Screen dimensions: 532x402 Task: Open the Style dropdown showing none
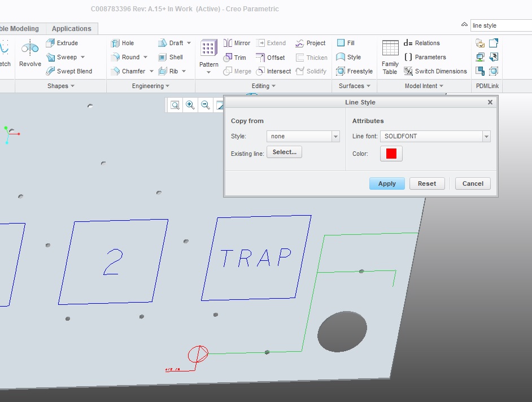(335, 136)
